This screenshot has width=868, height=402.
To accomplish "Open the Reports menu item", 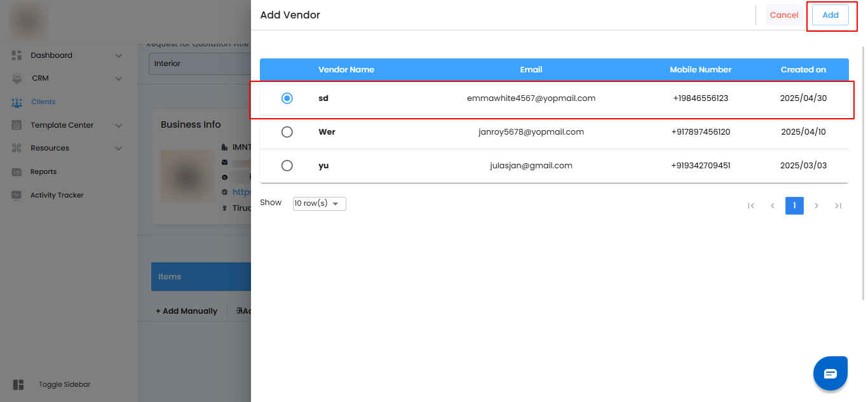I will tap(43, 172).
